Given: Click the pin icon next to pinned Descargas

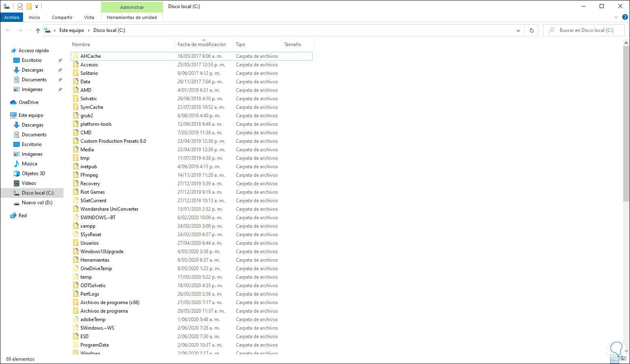Looking at the screenshot, I should 60,70.
